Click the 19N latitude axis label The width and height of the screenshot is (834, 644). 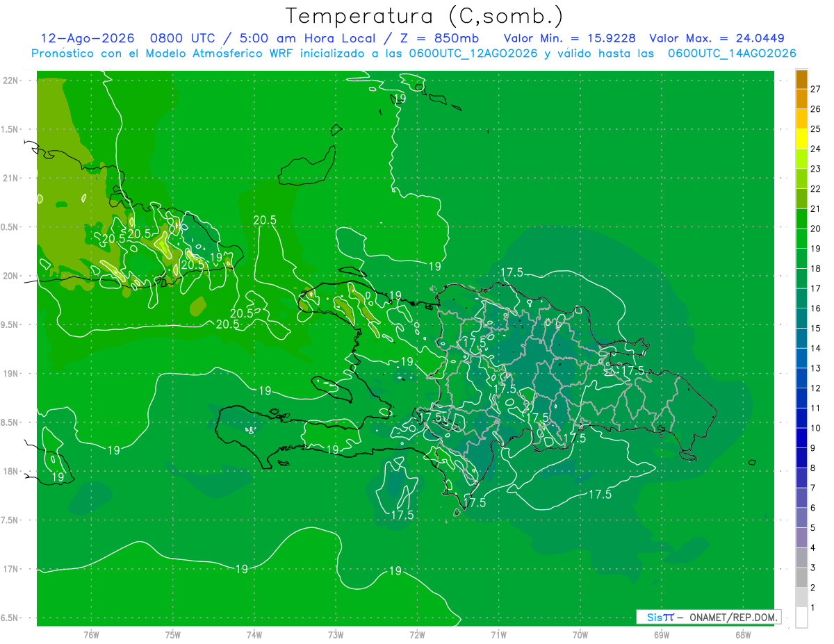10,374
